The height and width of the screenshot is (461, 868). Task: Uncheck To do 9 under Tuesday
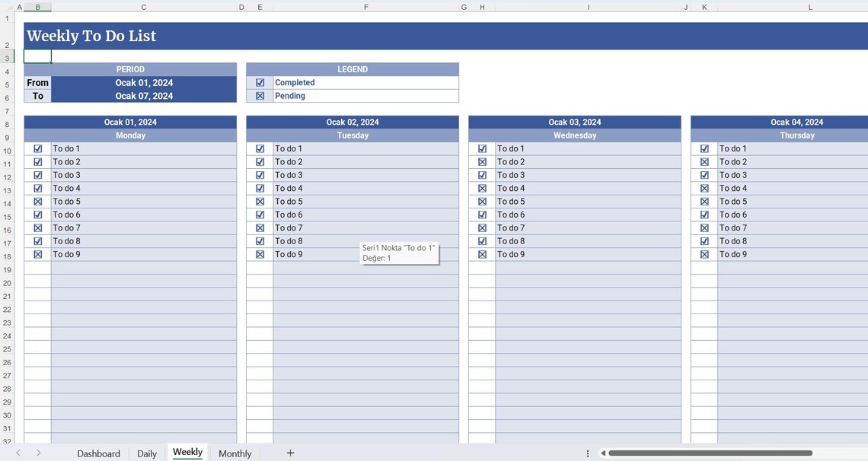[x=260, y=254]
